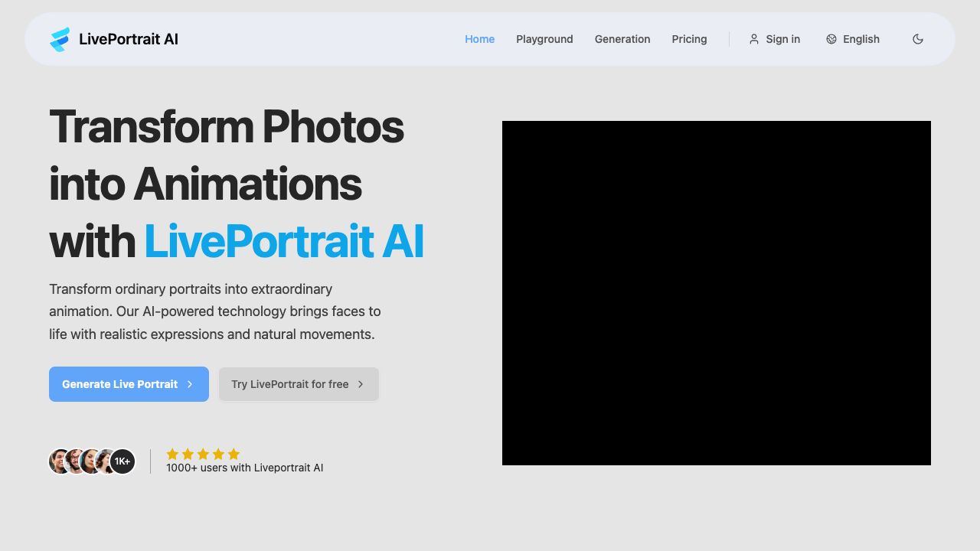980x551 pixels.
Task: Open the Pricing page
Action: 689,39
